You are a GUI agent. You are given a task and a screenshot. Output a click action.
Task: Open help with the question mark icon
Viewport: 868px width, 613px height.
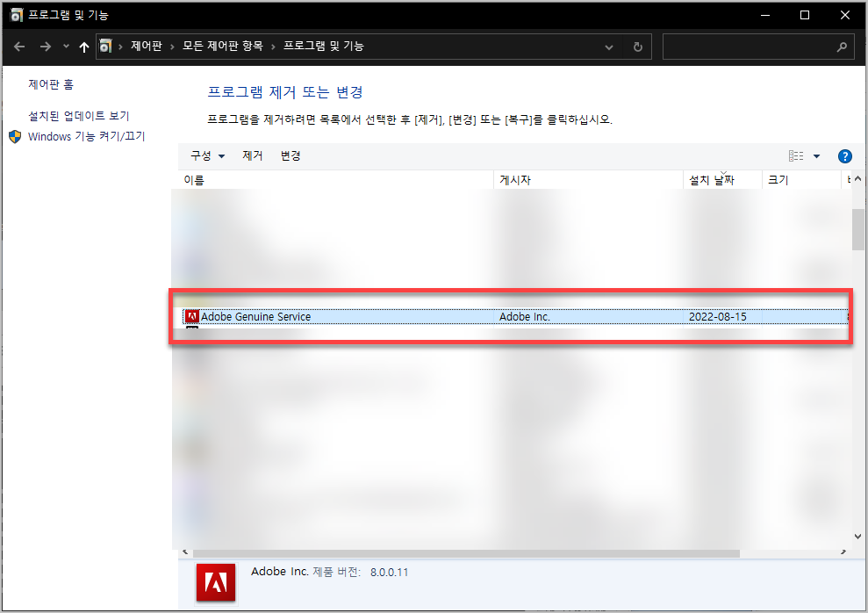pos(845,156)
